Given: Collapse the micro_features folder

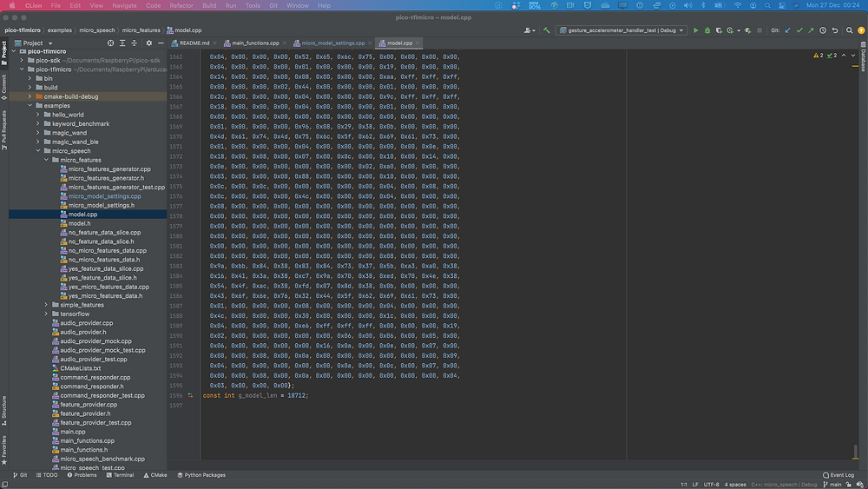Looking at the screenshot, I should point(47,160).
